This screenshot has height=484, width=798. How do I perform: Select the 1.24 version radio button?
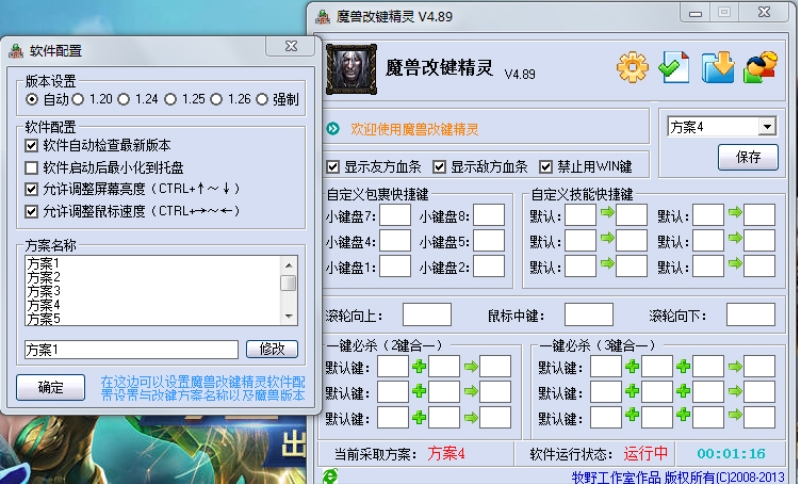click(x=124, y=99)
